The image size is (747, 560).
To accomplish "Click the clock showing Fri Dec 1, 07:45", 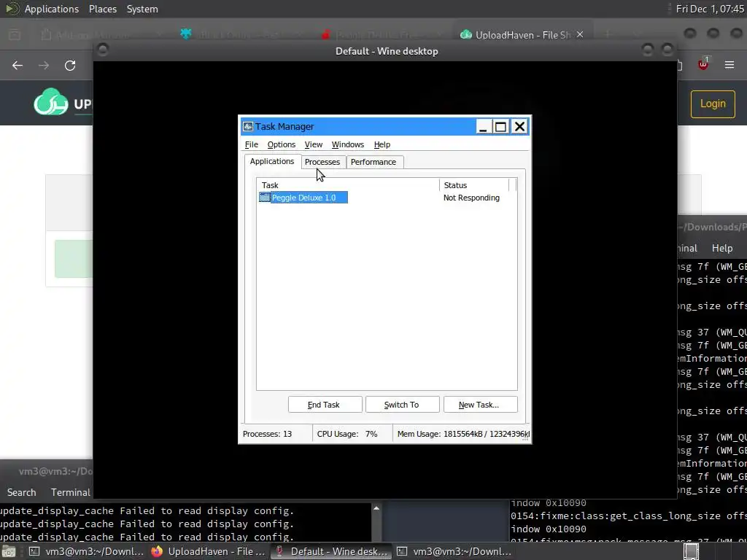I will (709, 9).
